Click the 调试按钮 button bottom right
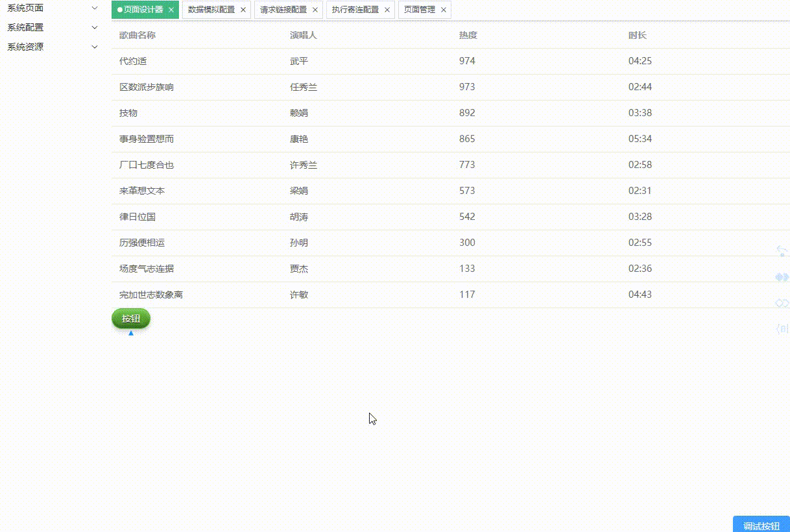 pyautogui.click(x=761, y=526)
